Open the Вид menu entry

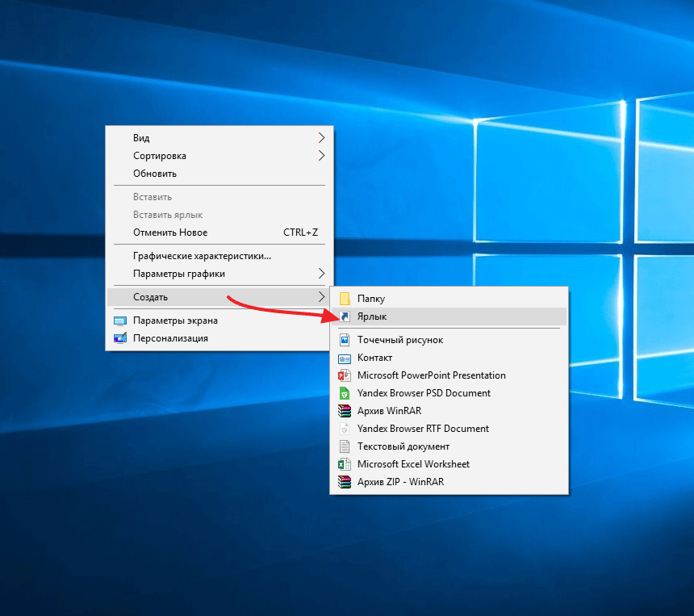point(219,138)
